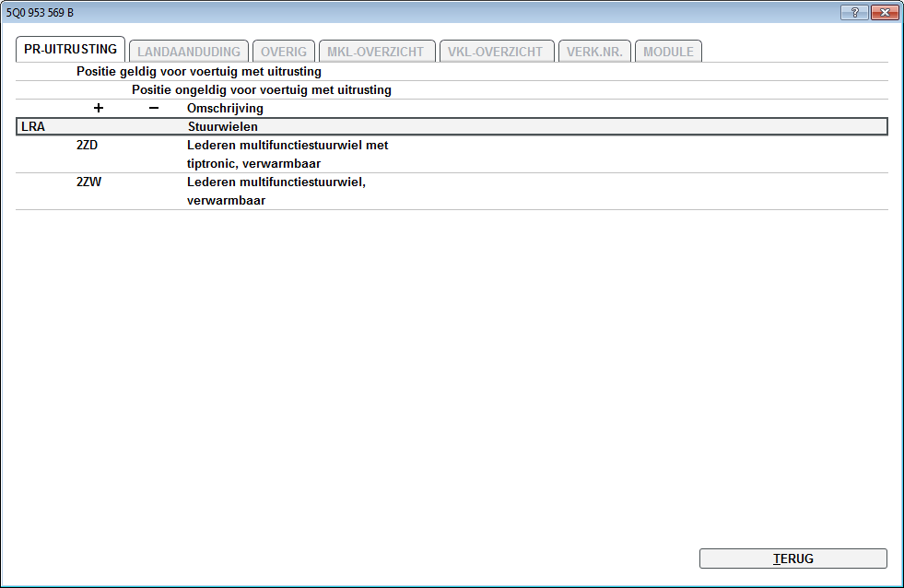The image size is (904, 588).
Task: Click the 2ZW equipment code
Action: [x=89, y=182]
